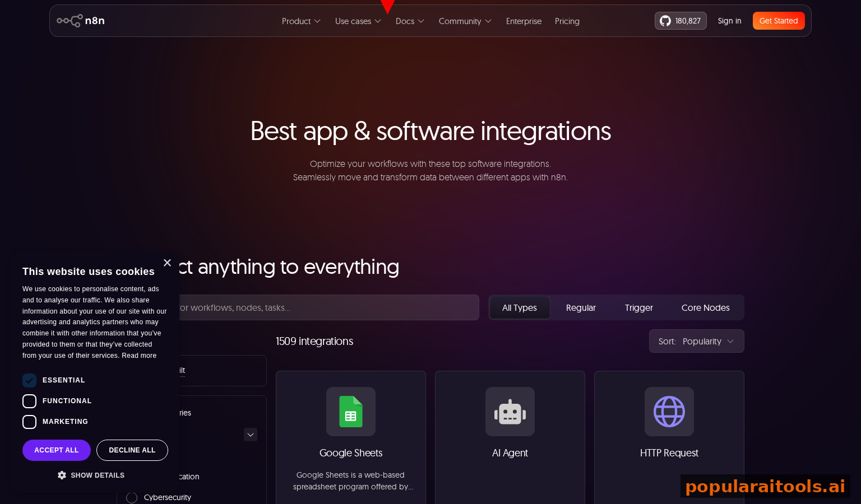Enable the Marketing cookies checkbox
The image size is (861, 504).
pyautogui.click(x=29, y=422)
